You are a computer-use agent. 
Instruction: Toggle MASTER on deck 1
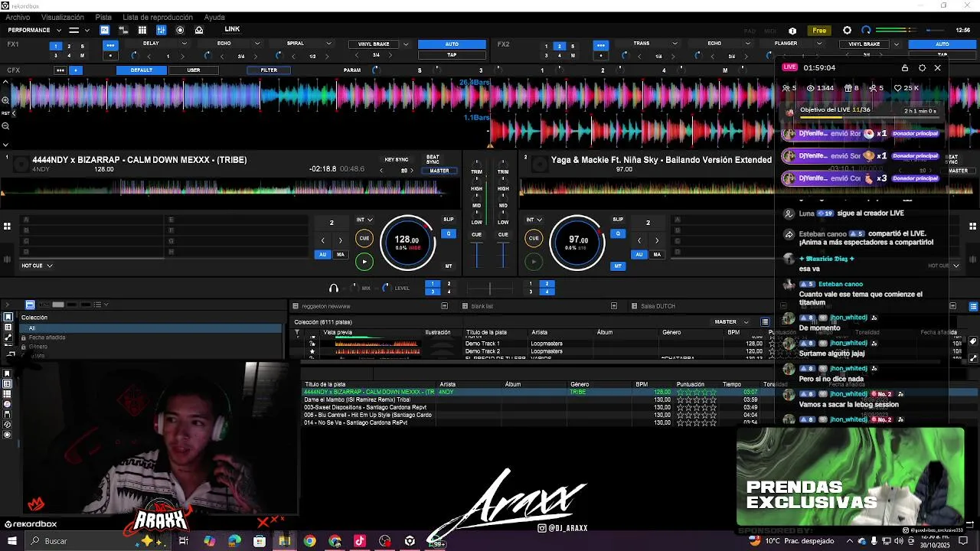click(x=439, y=171)
